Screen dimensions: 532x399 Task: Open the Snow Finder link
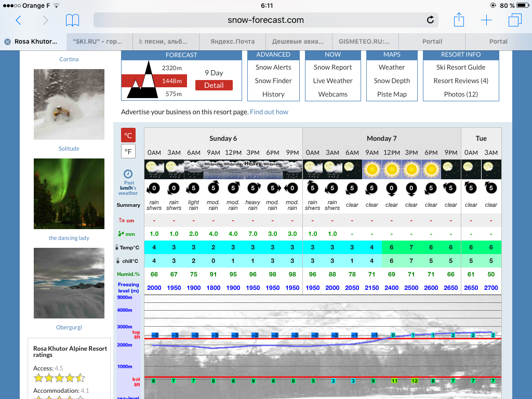point(273,81)
